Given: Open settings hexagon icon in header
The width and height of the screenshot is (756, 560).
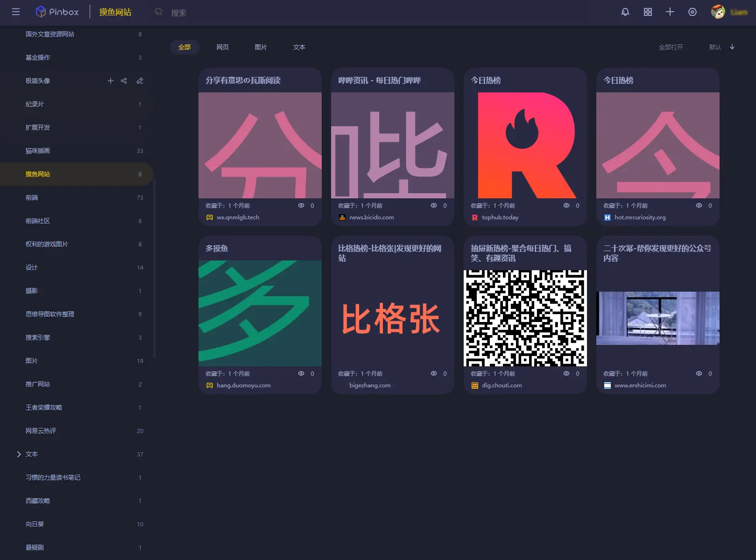Looking at the screenshot, I should pyautogui.click(x=692, y=12).
